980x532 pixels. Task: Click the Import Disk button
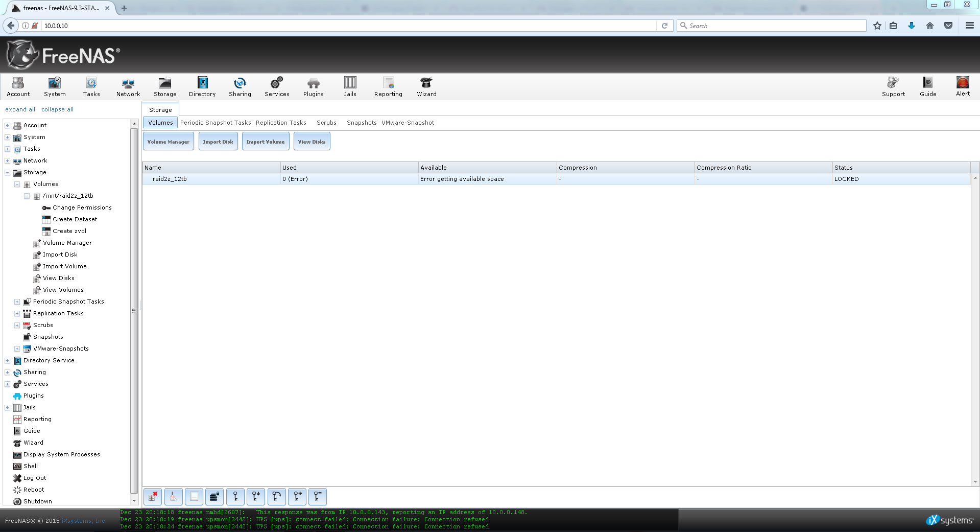(x=218, y=142)
